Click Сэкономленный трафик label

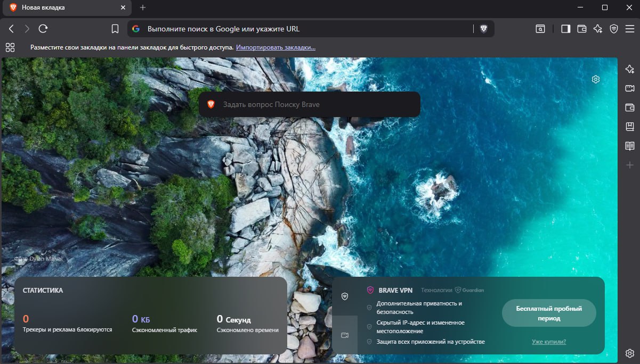tap(165, 330)
